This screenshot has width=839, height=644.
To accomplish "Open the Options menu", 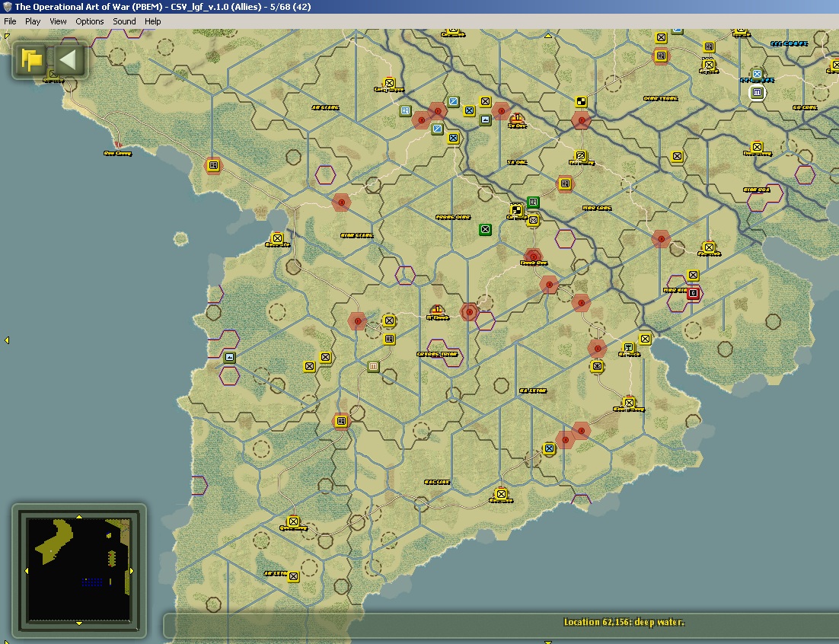I will pyautogui.click(x=89, y=21).
